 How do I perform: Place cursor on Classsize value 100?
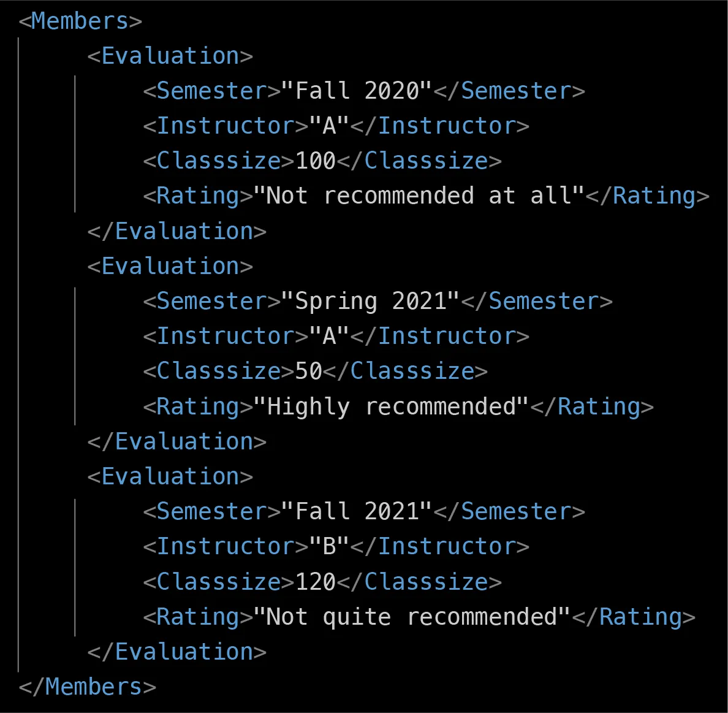pos(316,161)
